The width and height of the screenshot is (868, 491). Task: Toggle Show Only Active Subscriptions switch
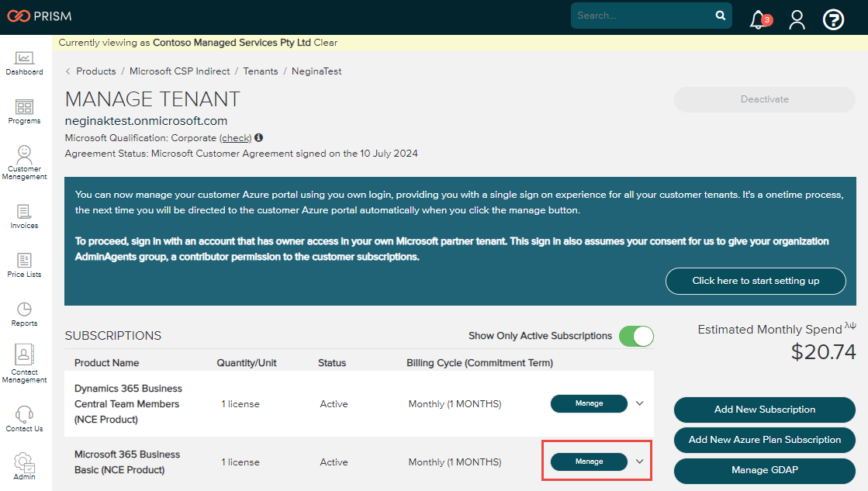(636, 336)
